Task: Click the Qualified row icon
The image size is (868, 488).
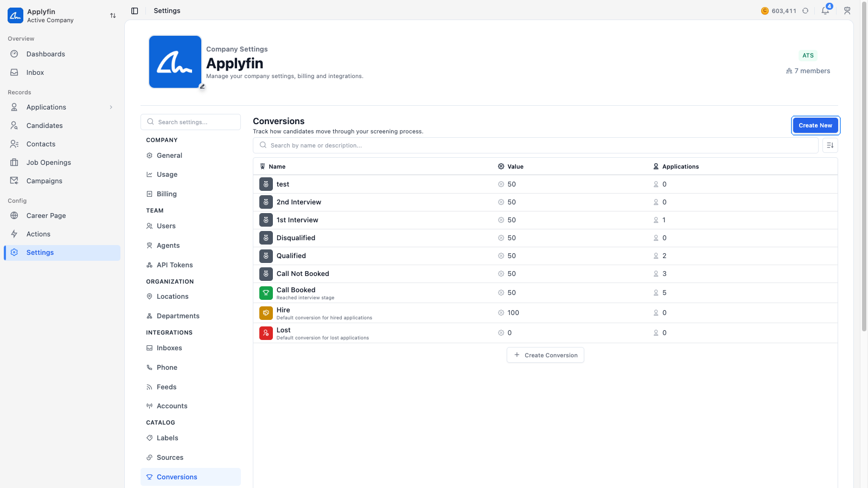Action: (x=266, y=256)
